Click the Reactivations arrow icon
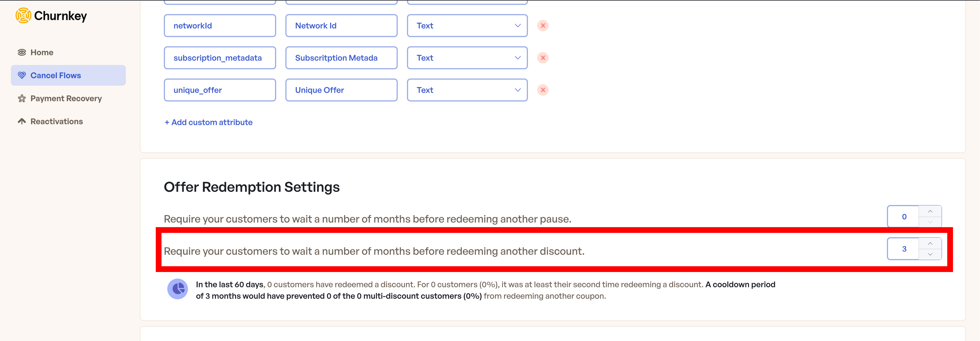980x341 pixels. click(22, 121)
